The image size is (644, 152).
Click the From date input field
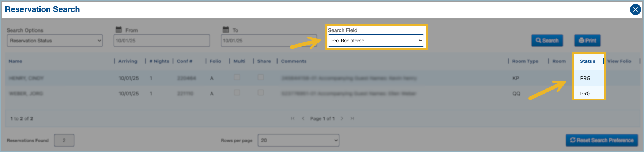[162, 41]
